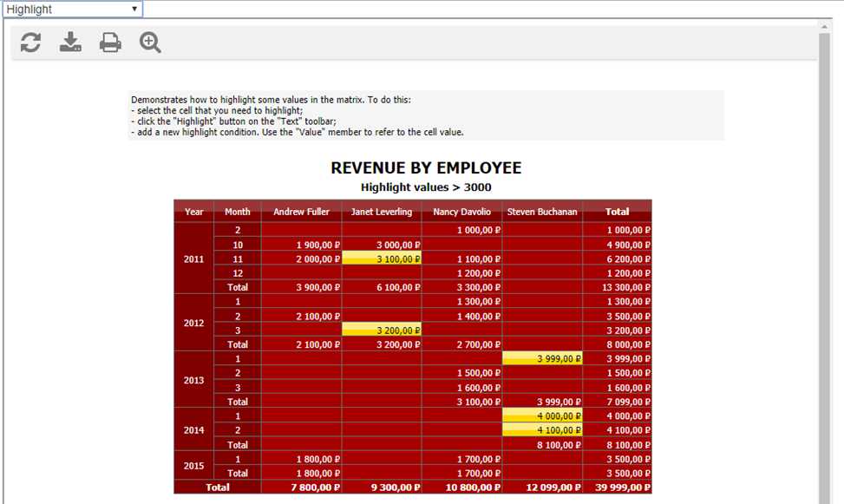This screenshot has height=504, width=844.
Task: Click the 1 400,00 ₽ cell
Action: (461, 316)
